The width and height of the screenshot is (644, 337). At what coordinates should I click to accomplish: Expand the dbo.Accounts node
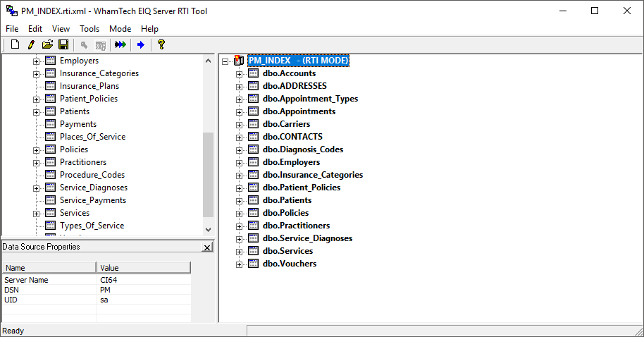point(239,74)
